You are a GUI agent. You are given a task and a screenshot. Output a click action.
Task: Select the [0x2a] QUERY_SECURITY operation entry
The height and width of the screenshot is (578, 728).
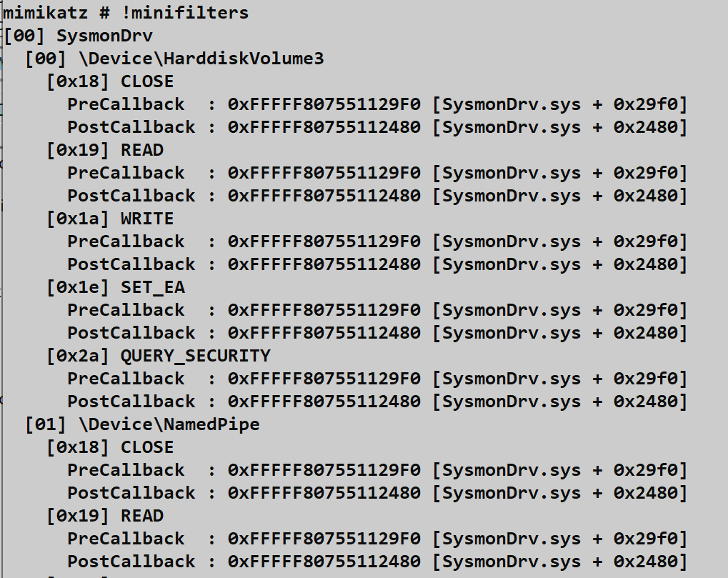(159, 356)
